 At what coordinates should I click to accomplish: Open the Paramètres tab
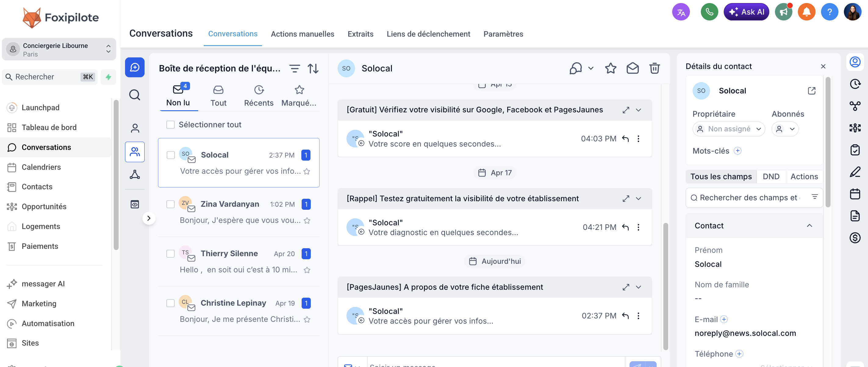coord(503,34)
